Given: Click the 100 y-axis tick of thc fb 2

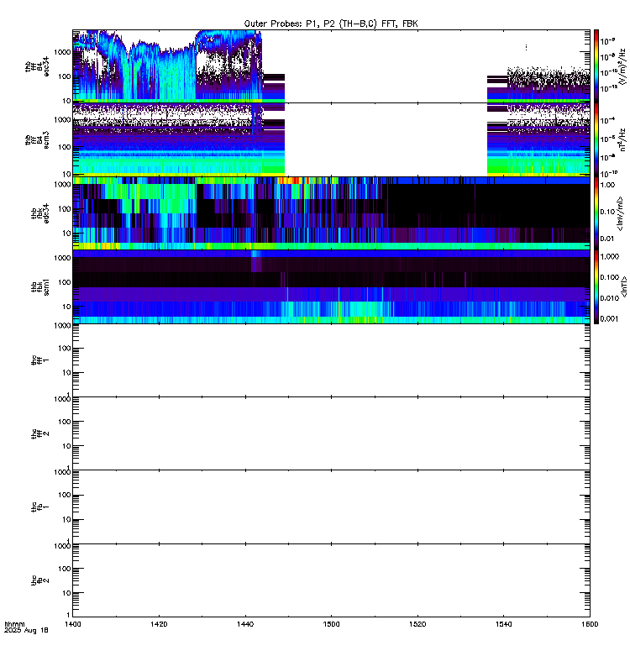Looking at the screenshot, I should (65, 569).
